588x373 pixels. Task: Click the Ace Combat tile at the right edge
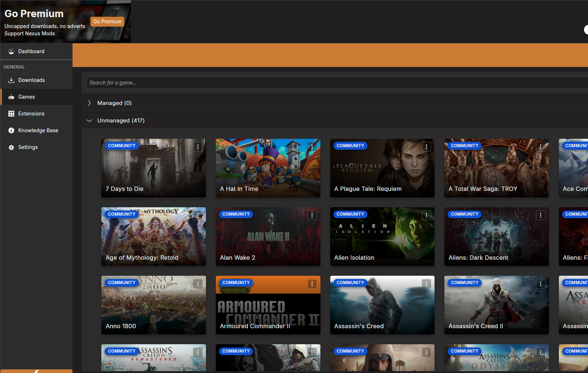click(573, 168)
